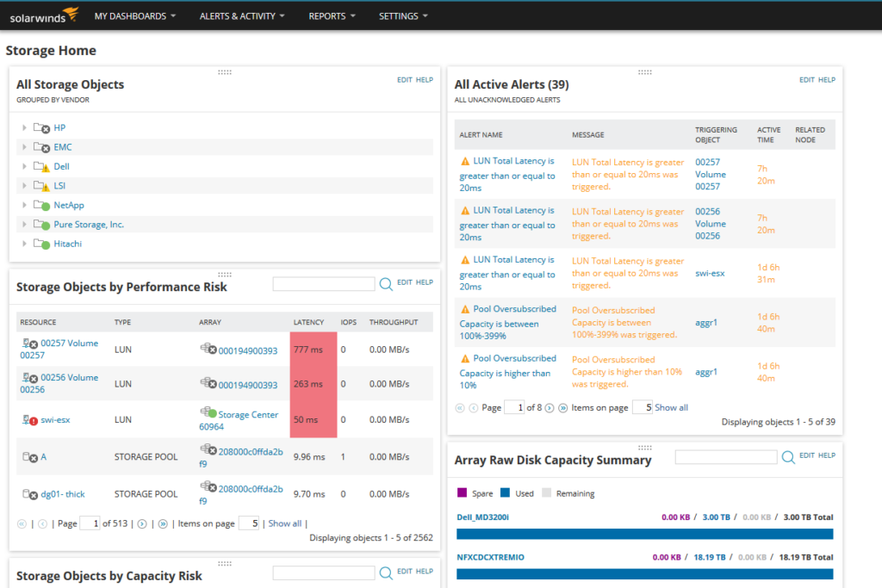Viewport: 882px width, 588px height.
Task: Open the Storage Center 60964 link
Action: click(239, 420)
